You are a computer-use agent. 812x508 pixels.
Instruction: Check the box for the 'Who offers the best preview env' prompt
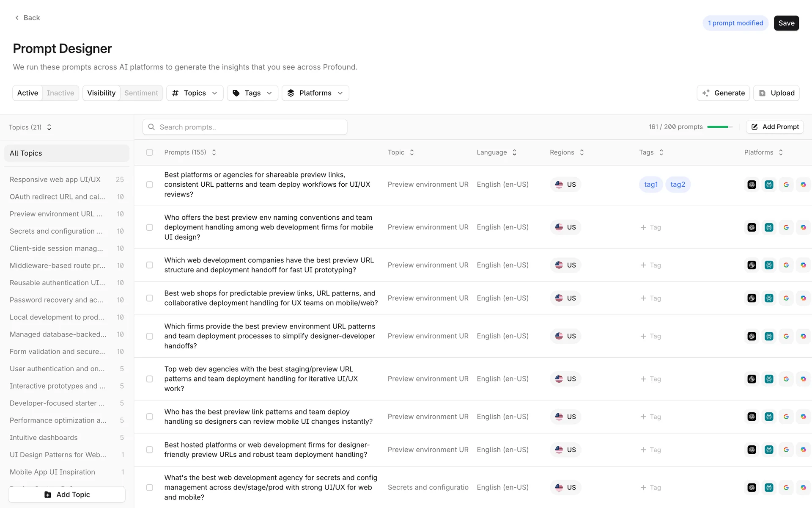[150, 227]
